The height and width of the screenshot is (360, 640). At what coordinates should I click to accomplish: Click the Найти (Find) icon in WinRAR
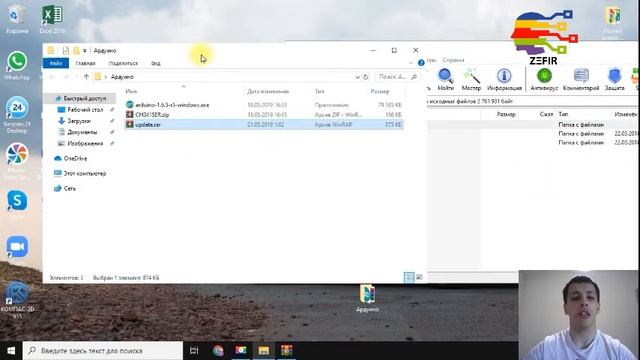tap(445, 80)
